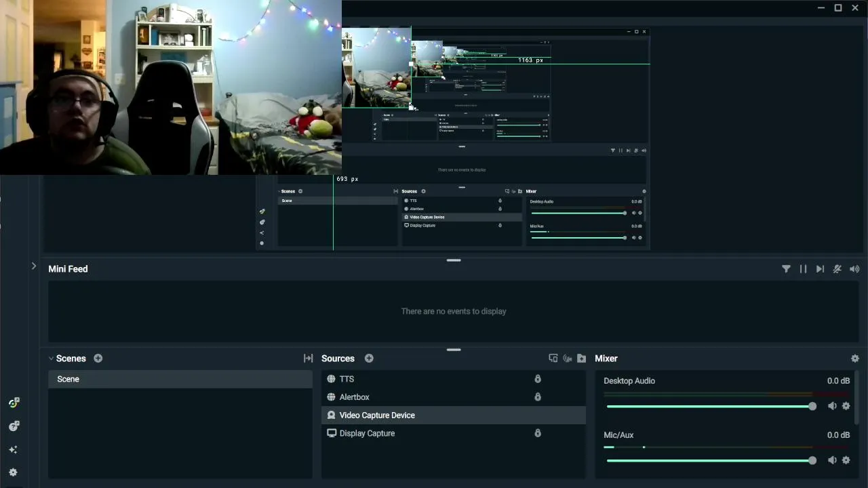Image resolution: width=868 pixels, height=488 pixels.
Task: Click 'There are no events to display' text
Action: click(454, 311)
